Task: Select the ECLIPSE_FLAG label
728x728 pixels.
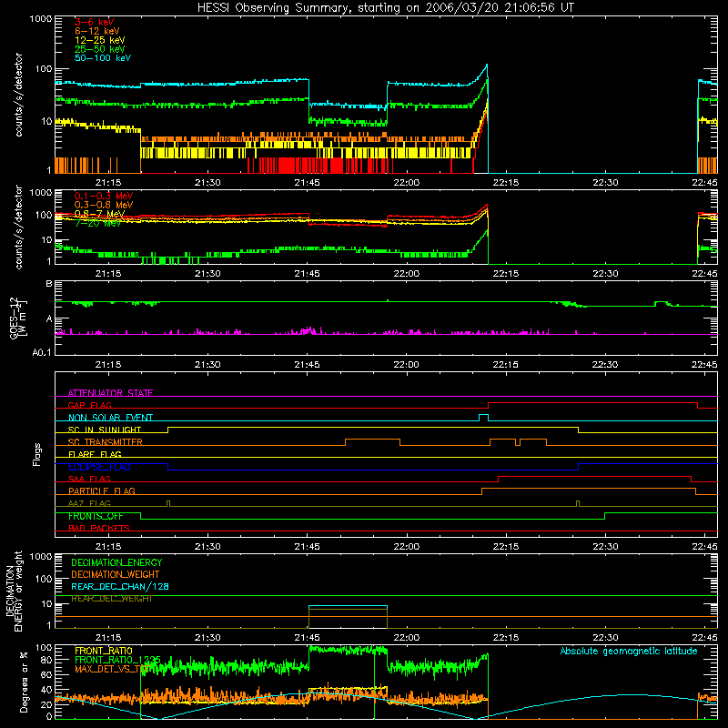Action: tap(99, 467)
